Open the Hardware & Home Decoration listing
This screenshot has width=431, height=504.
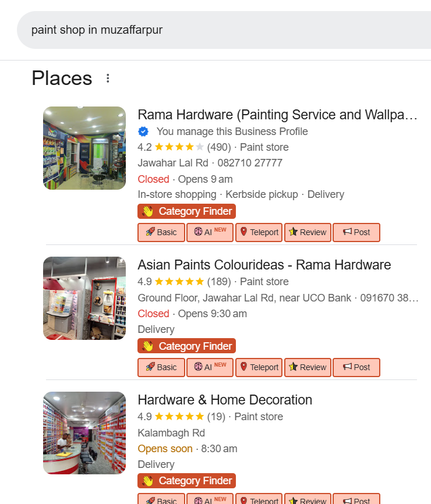coord(225,400)
